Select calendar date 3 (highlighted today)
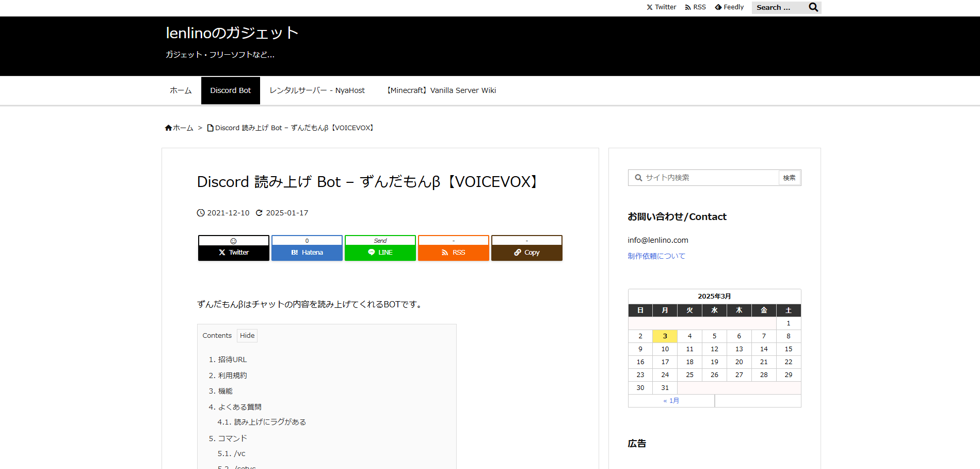The width and height of the screenshot is (980, 469). (x=665, y=336)
